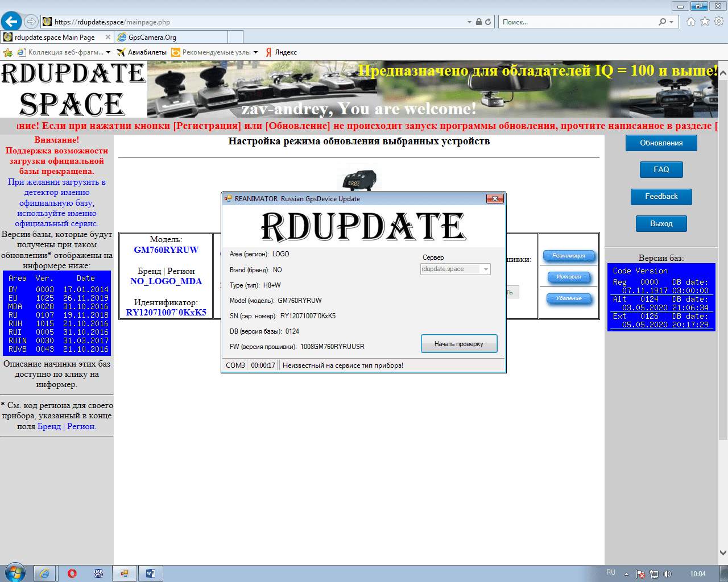Expand the address bar URL dropdown arrow

[x=469, y=22]
